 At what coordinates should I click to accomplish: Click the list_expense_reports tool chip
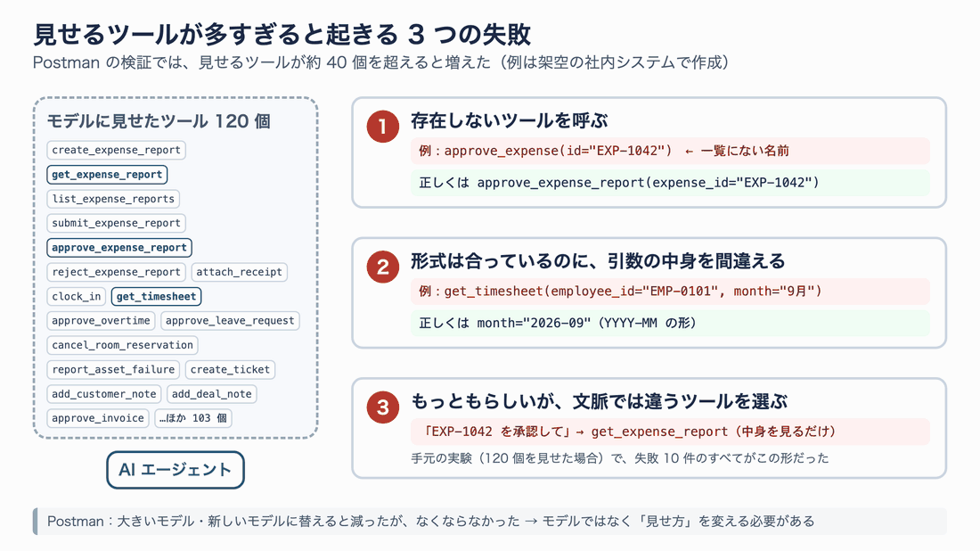113,199
